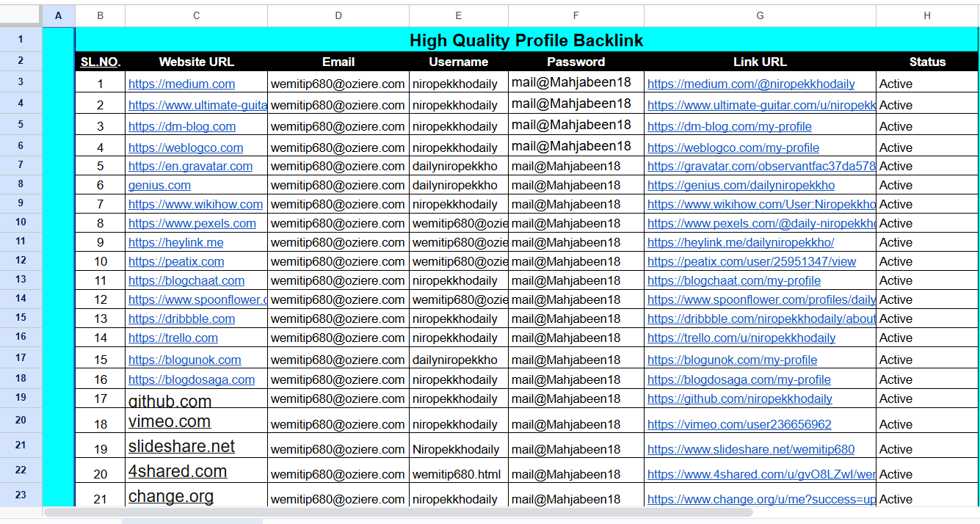
Task: Select column A header
Action: (59, 15)
